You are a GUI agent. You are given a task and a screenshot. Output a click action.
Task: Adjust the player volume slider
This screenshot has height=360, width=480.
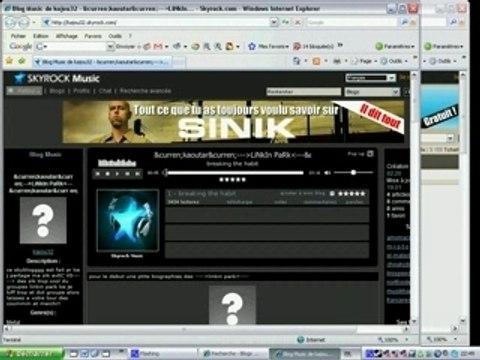click(x=353, y=172)
